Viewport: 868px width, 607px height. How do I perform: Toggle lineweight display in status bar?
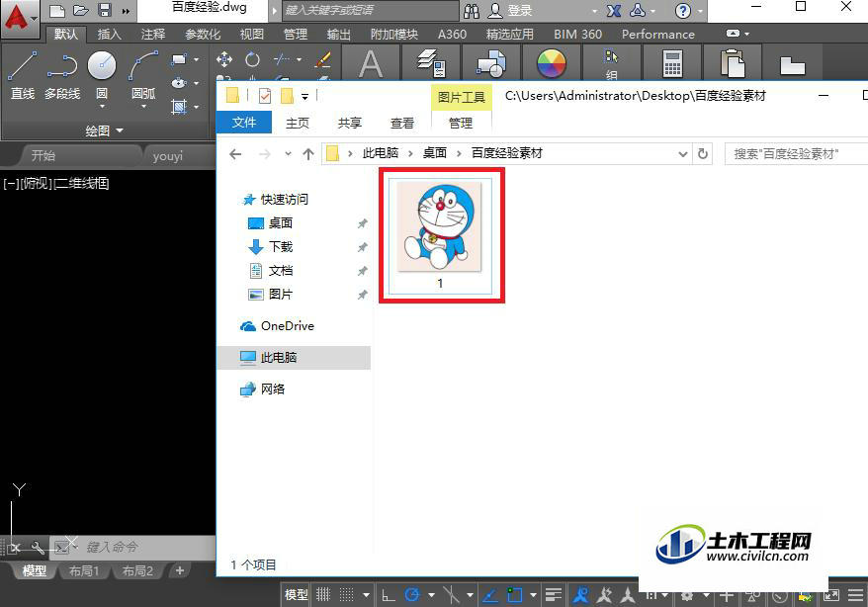(x=553, y=595)
